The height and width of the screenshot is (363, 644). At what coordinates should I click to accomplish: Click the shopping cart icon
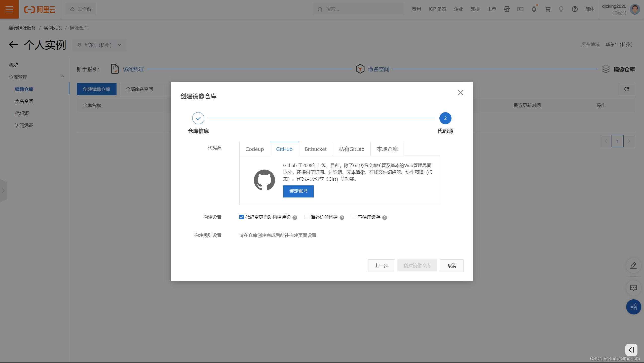point(547,9)
